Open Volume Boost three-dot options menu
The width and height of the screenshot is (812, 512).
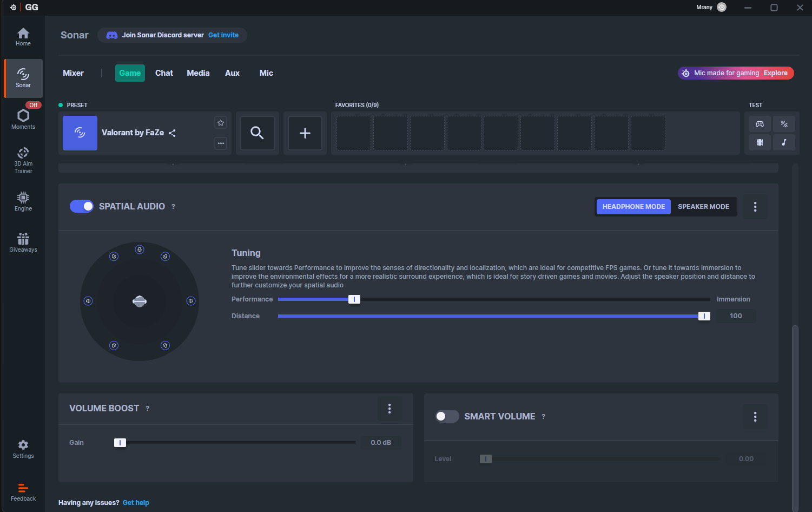coord(390,409)
